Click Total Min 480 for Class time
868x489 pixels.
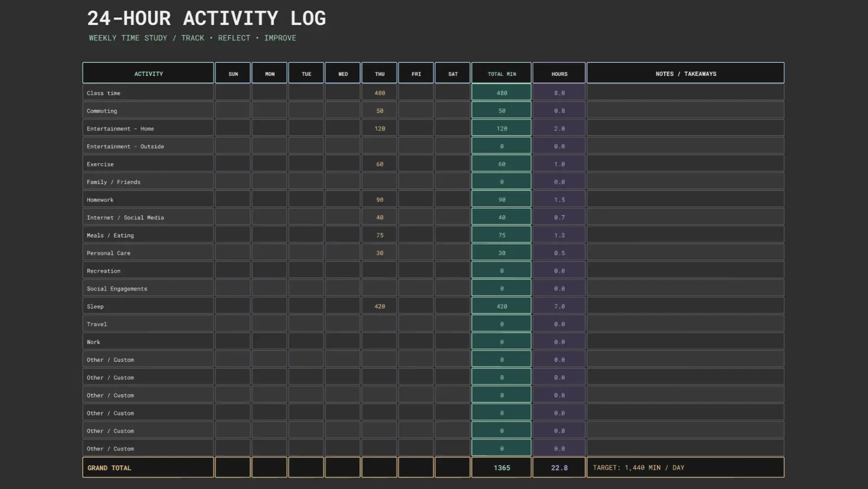[x=501, y=93]
